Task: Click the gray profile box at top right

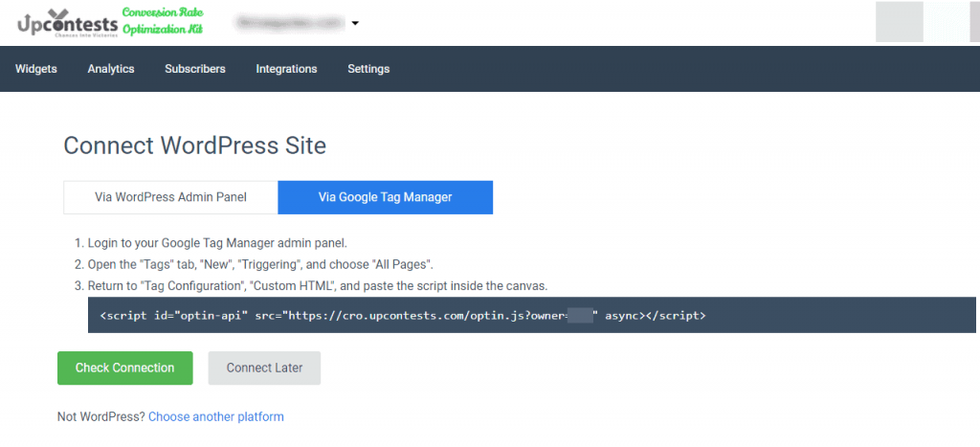Action: point(899,22)
